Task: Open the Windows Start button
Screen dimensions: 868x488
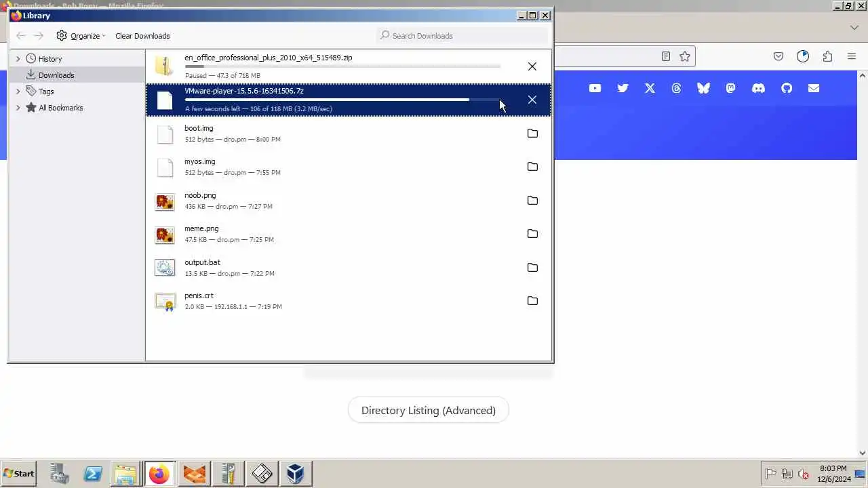Action: tap(18, 474)
